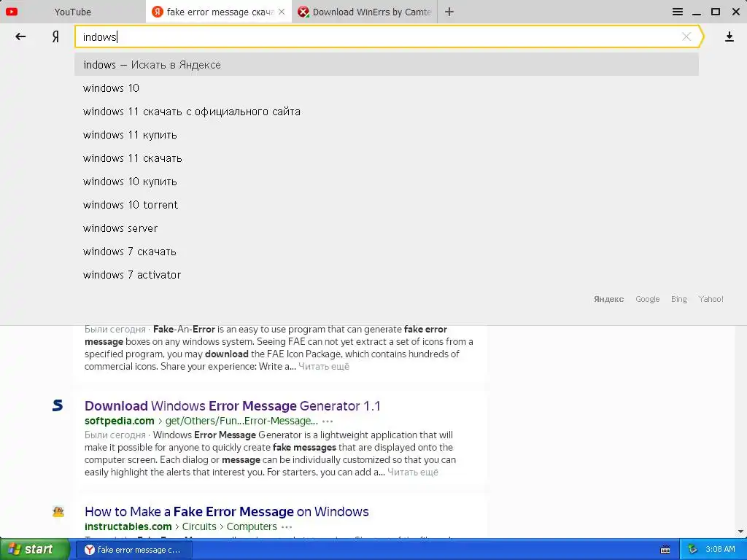Open the softpedia result options dots
Screen dimensions: 747x560
pos(328,421)
